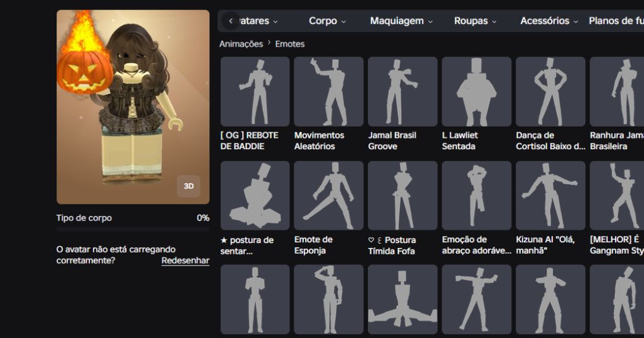This screenshot has height=338, width=644.
Task: Click the Movimentos Aleatórios label text
Action: (319, 140)
